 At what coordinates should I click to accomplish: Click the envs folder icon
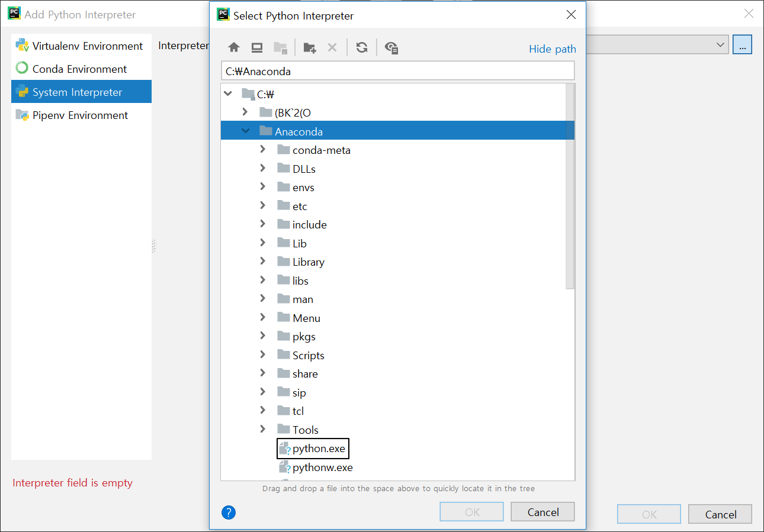tap(283, 187)
